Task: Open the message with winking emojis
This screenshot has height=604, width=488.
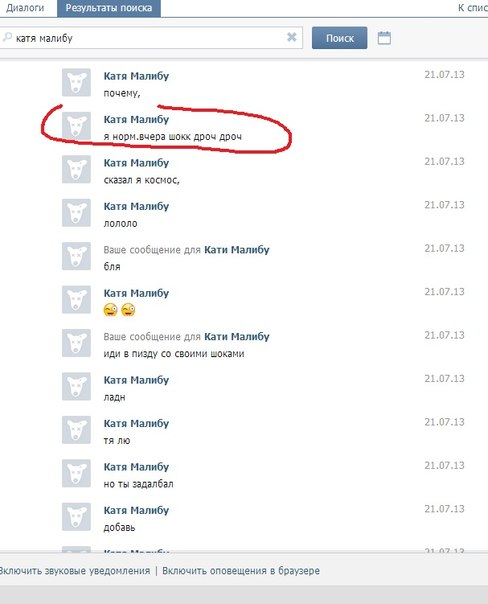Action: (x=119, y=310)
